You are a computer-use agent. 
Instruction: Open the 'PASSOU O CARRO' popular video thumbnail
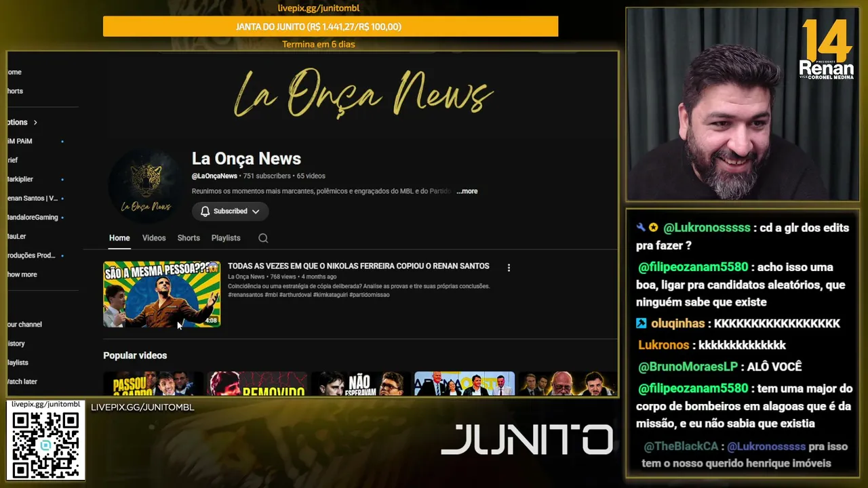pyautogui.click(x=153, y=384)
